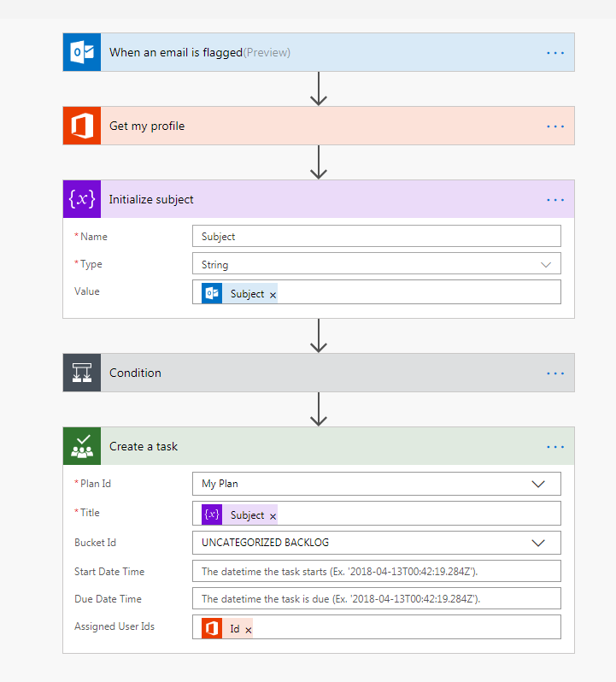Click the Due Date Time label
The height and width of the screenshot is (682, 616).
click(108, 599)
